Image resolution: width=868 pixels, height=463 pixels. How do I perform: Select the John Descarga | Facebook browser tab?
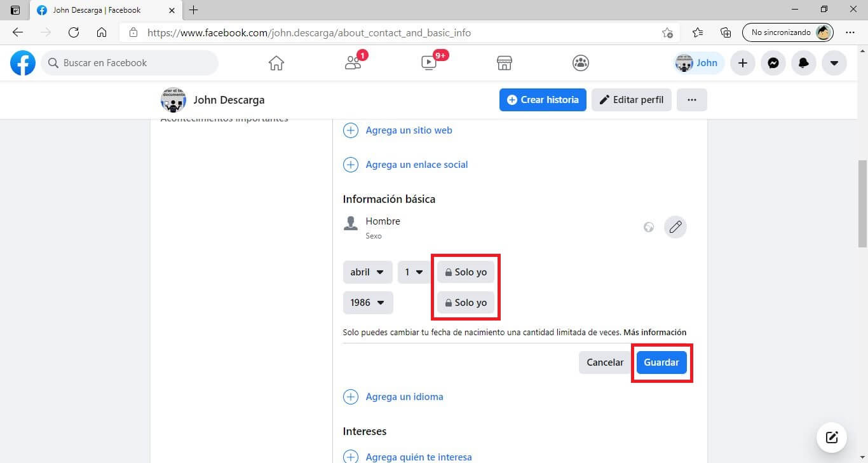point(106,10)
